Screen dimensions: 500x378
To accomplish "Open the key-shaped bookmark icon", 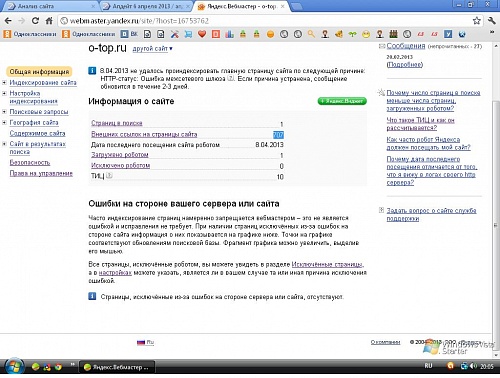I will click(311, 34).
